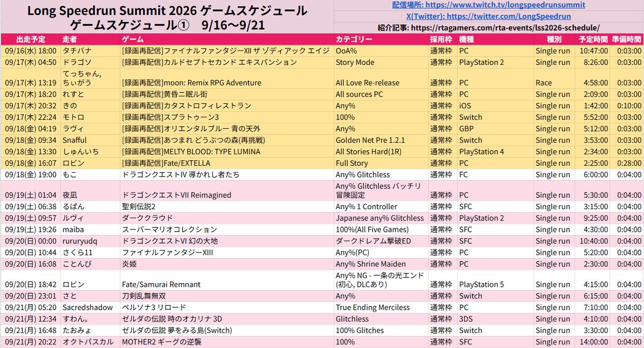Click the カタストロフィレストラン game cell
The height and width of the screenshot is (348, 644).
[226, 106]
